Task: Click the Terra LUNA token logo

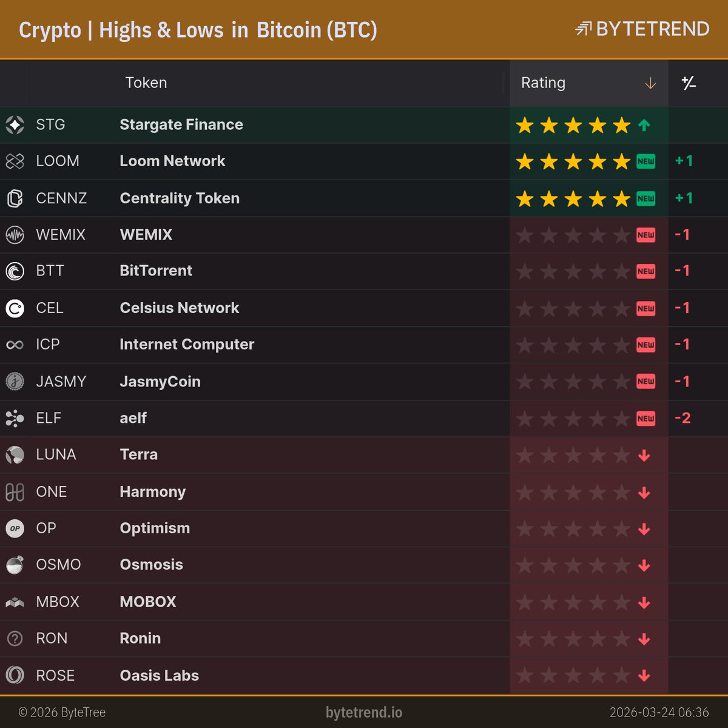Action: pos(15,454)
